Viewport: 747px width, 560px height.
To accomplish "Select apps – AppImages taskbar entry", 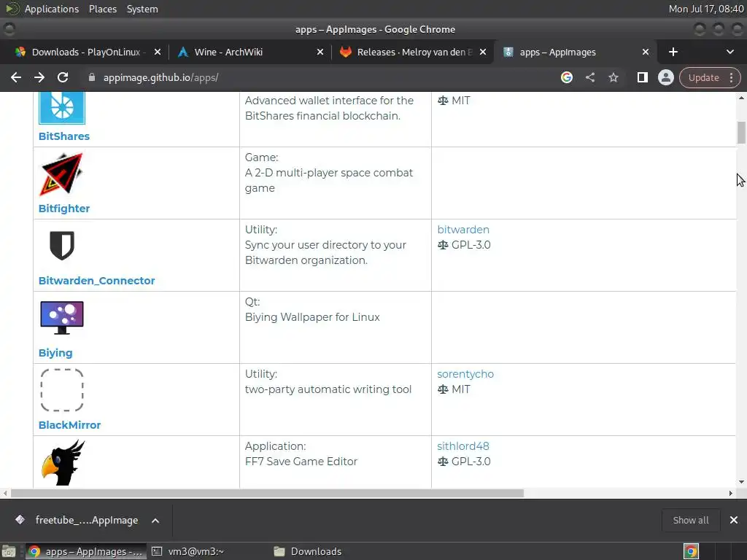I will pyautogui.click(x=86, y=551).
